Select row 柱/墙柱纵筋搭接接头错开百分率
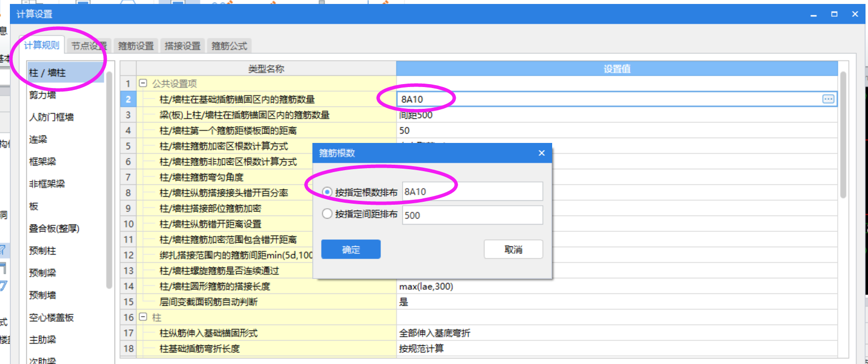868x364 pixels. click(224, 193)
